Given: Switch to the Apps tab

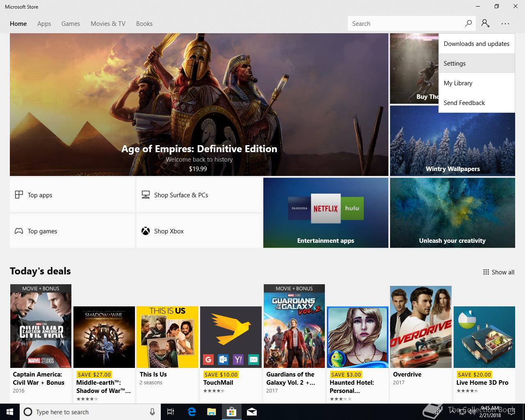Looking at the screenshot, I should [44, 24].
